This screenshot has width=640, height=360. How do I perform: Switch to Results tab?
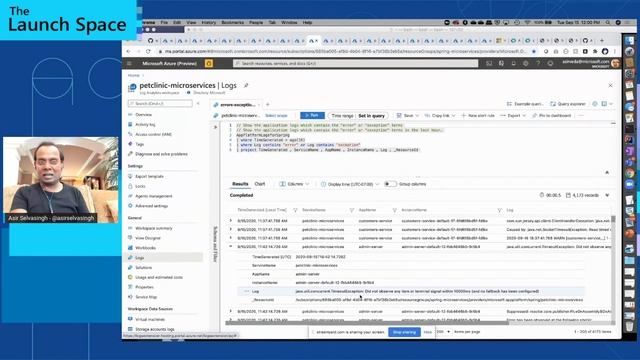click(240, 184)
